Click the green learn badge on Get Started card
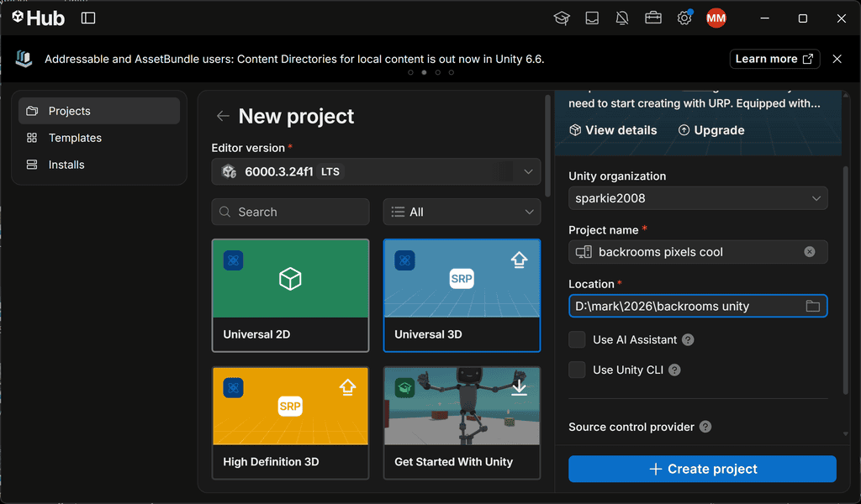861x504 pixels. coord(404,388)
